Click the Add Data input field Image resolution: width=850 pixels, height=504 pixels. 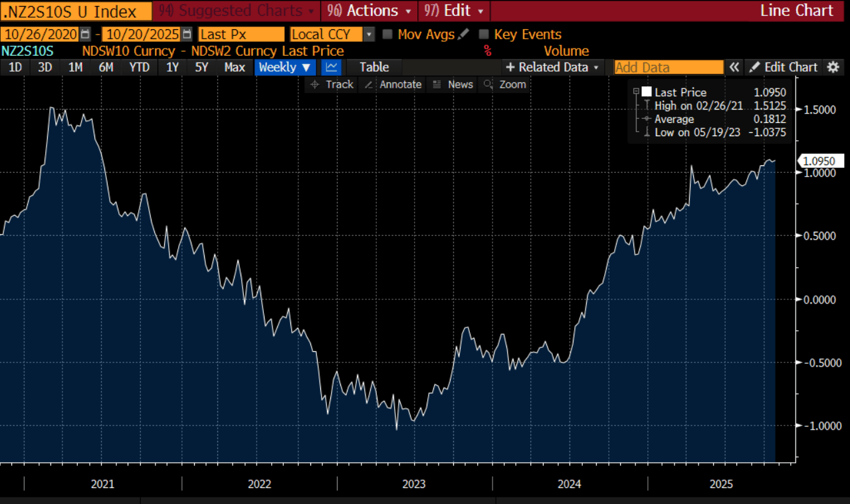click(668, 67)
